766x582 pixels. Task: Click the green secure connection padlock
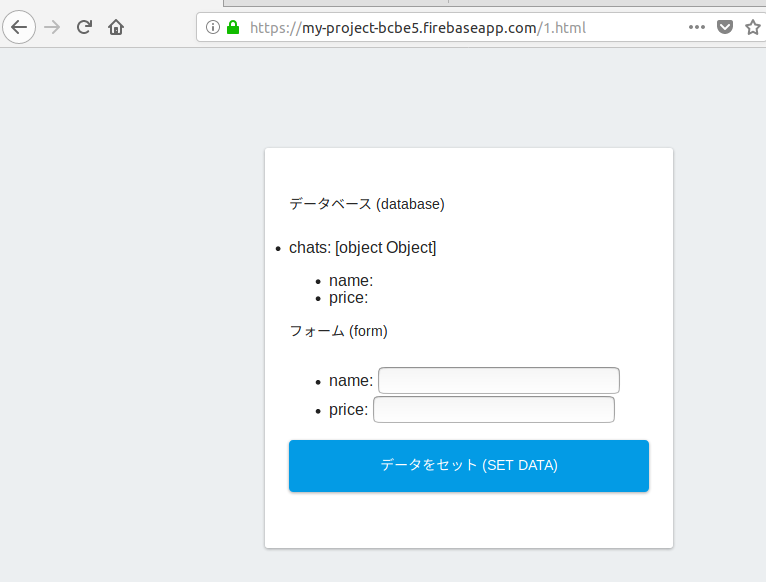233,27
